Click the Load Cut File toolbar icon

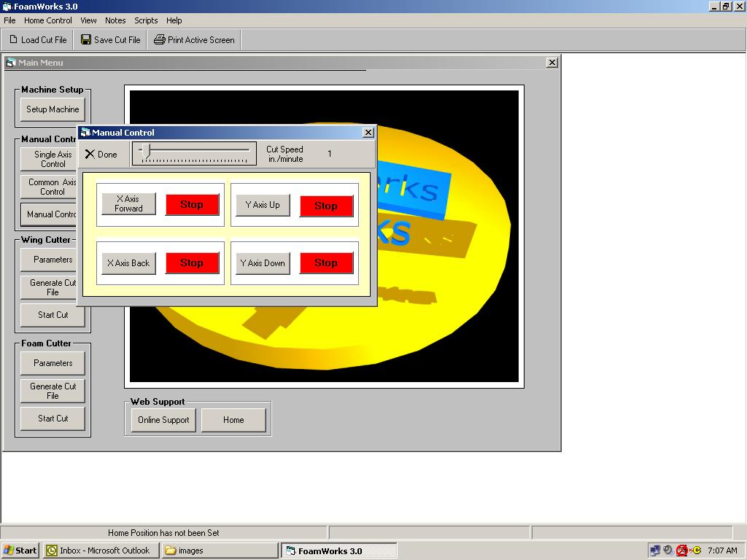pyautogui.click(x=12, y=39)
